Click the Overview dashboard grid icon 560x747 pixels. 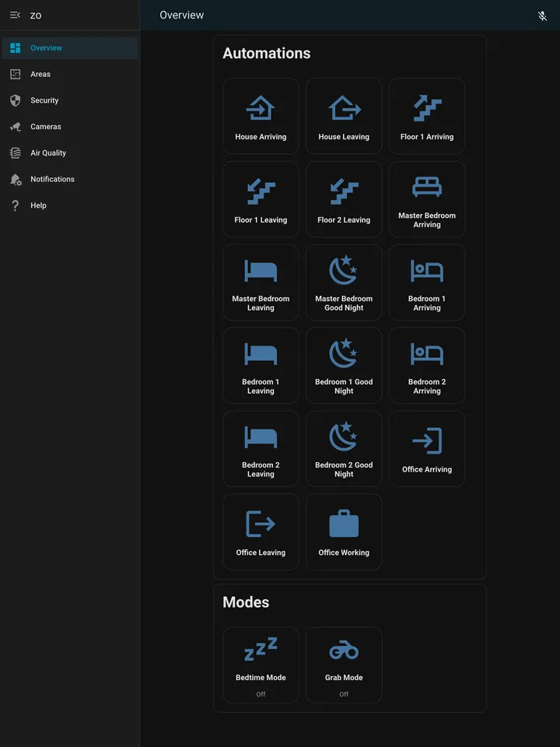coord(16,48)
